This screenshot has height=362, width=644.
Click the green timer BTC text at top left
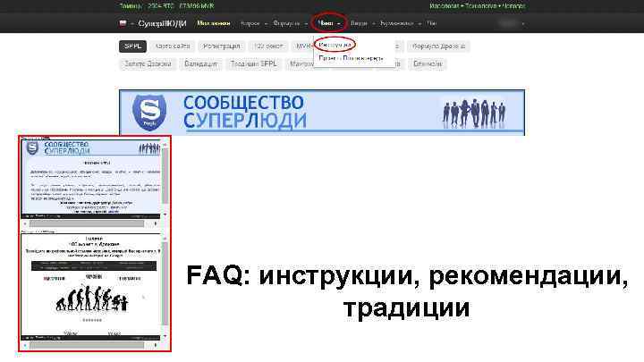(166, 5)
